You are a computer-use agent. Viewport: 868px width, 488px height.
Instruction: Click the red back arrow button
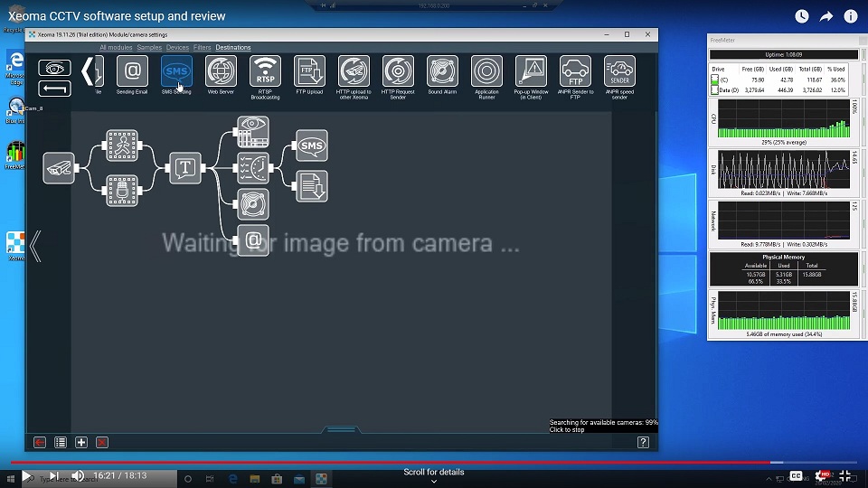[40, 442]
